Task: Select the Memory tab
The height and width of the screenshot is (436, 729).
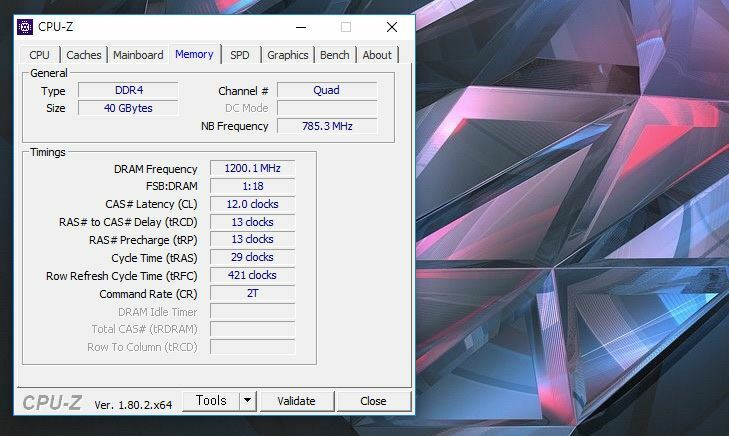Action: [x=194, y=54]
